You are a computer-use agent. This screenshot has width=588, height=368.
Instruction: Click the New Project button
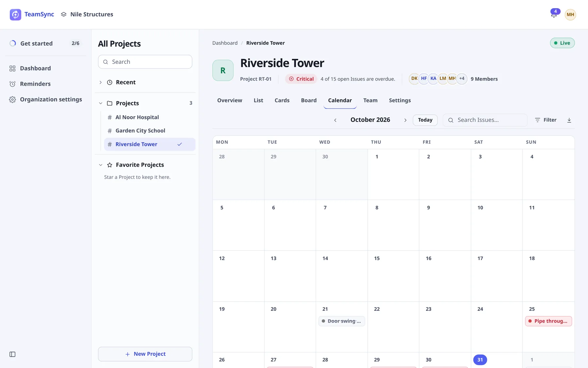click(145, 354)
